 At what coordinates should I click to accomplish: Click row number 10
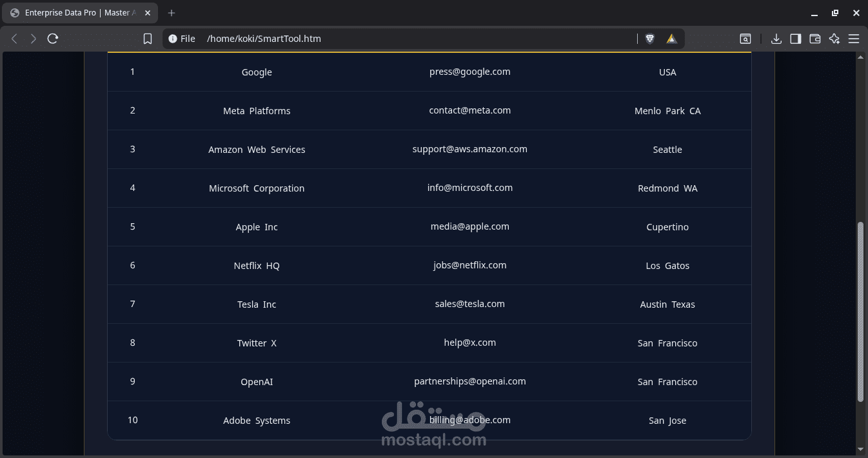point(132,420)
